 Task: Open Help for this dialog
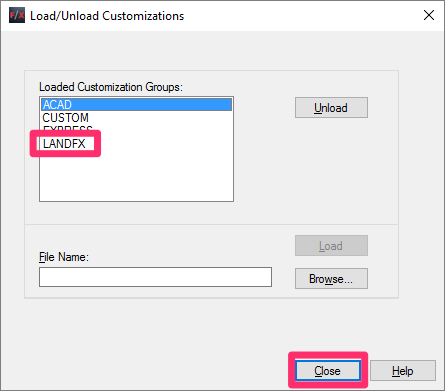pos(403,370)
